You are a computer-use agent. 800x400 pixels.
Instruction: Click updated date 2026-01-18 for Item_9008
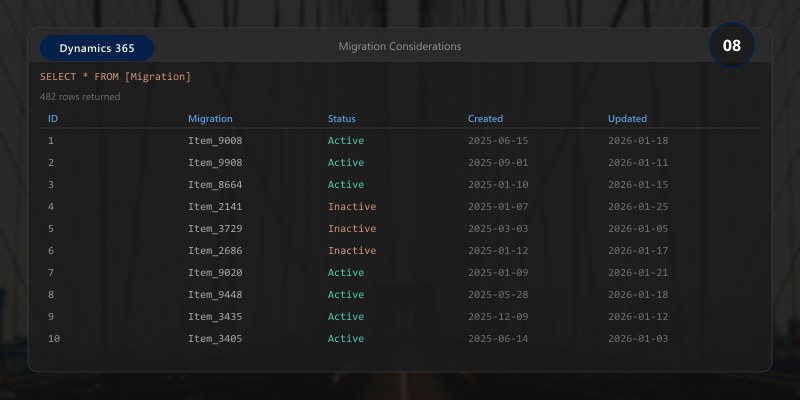tap(638, 140)
